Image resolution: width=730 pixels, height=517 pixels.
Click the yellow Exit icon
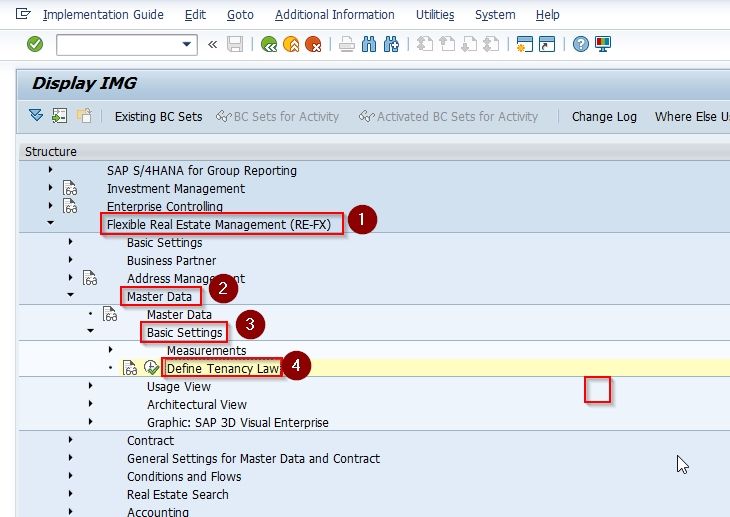click(291, 44)
